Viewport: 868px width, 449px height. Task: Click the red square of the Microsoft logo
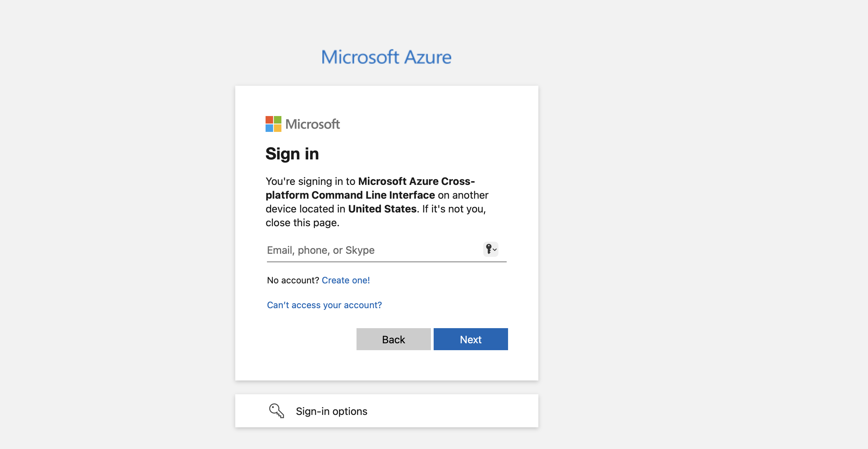[269, 120]
